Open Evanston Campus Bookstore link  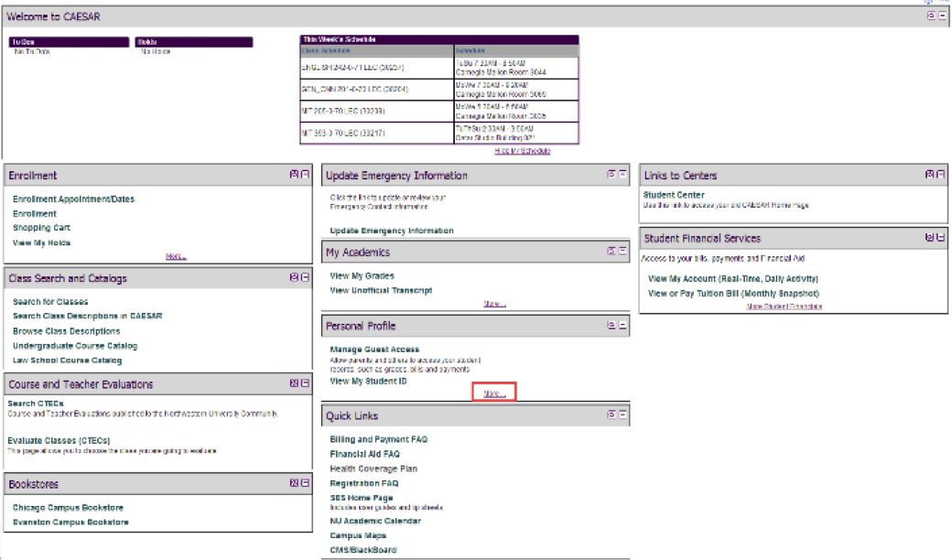pos(70,522)
